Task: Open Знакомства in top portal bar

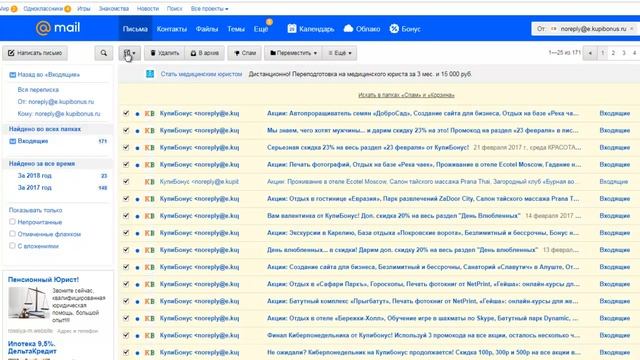Action: pos(113,9)
